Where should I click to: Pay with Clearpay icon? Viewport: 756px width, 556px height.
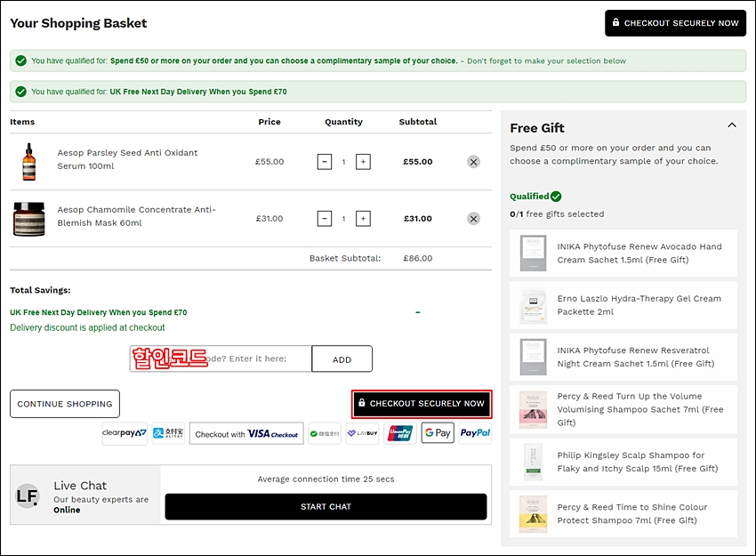click(125, 433)
